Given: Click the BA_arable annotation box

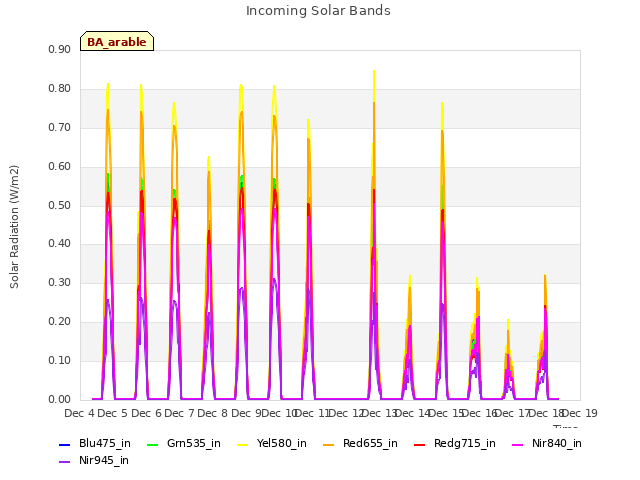Looking at the screenshot, I should 117,41.
